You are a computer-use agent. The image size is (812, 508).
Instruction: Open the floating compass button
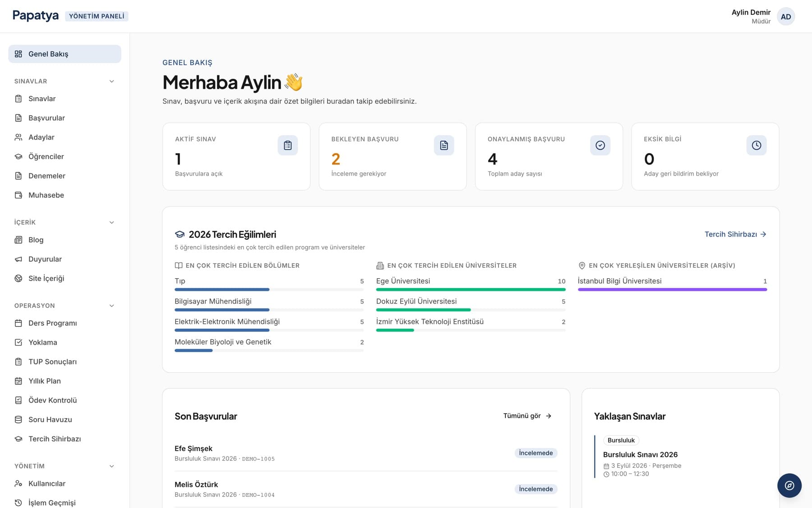point(789,485)
